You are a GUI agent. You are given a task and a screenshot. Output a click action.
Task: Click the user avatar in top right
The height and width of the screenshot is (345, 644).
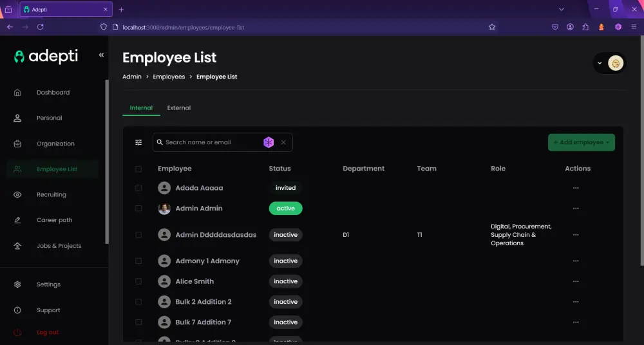tap(616, 63)
